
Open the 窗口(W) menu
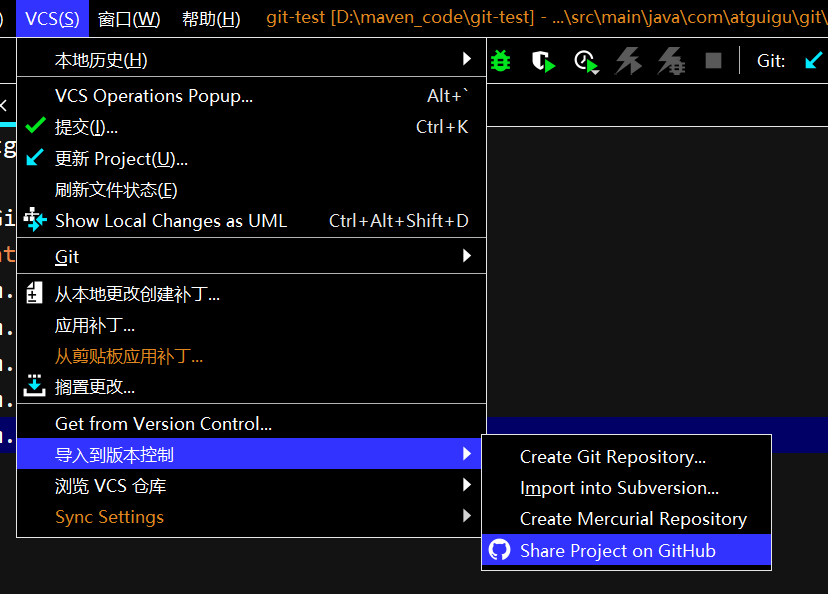129,20
